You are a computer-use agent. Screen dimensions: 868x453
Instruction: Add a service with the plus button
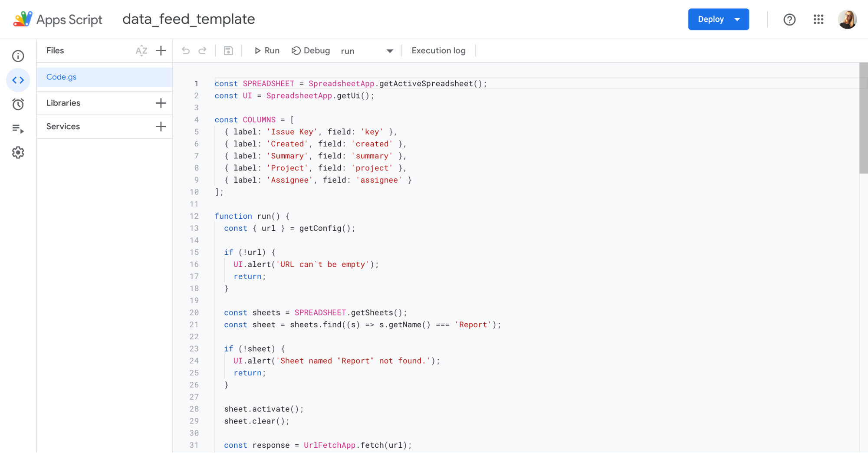click(x=161, y=127)
